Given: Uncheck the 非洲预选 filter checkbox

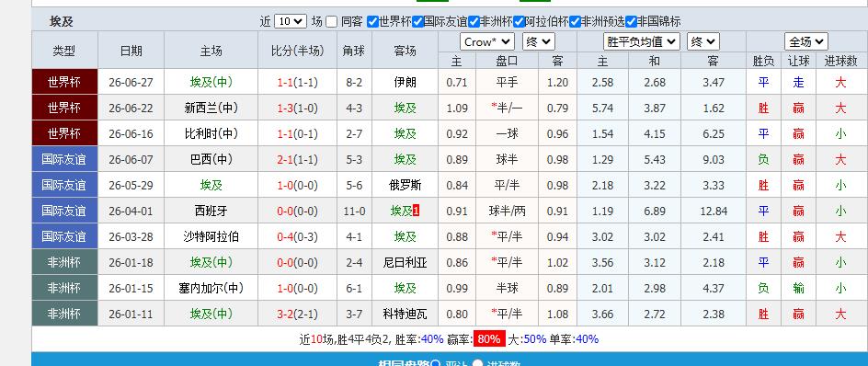Looking at the screenshot, I should [575, 21].
